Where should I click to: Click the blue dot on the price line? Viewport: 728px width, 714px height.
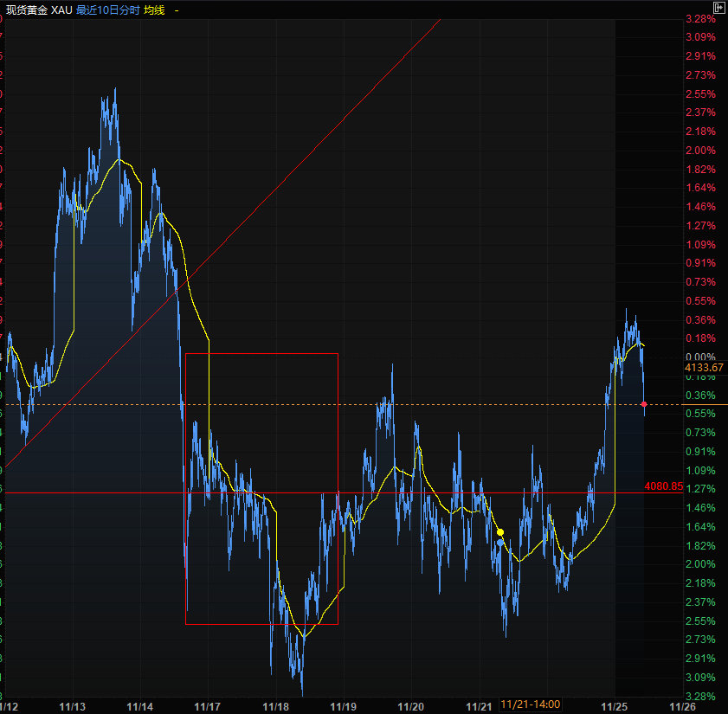[500, 543]
